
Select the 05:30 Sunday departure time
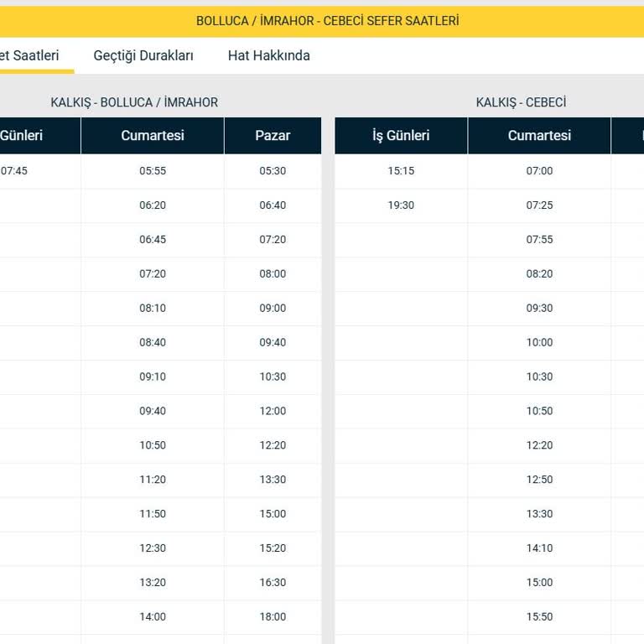(x=273, y=171)
